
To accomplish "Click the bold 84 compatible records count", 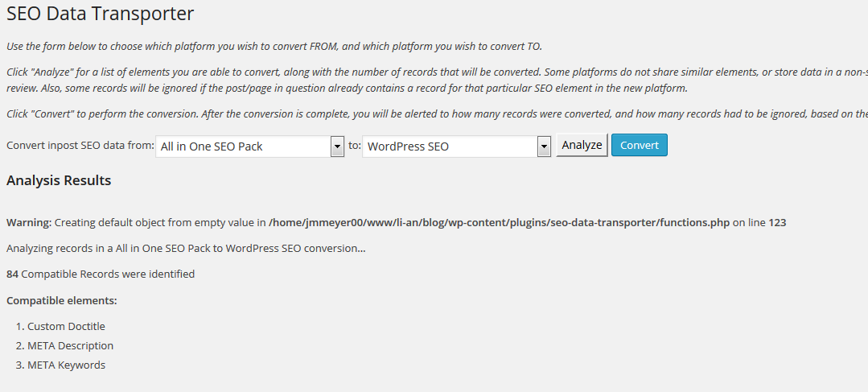I will coord(12,274).
